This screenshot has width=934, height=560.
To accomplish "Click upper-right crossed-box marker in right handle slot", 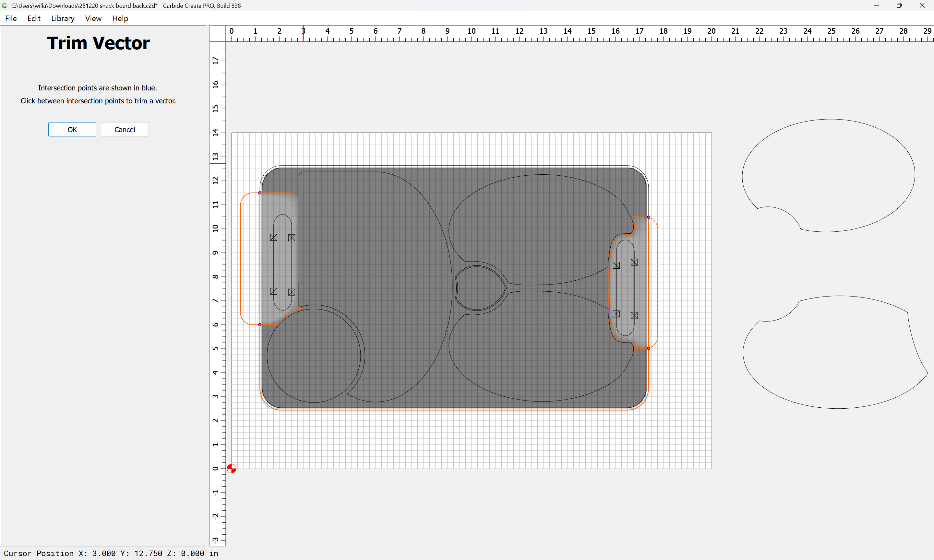I will [634, 262].
